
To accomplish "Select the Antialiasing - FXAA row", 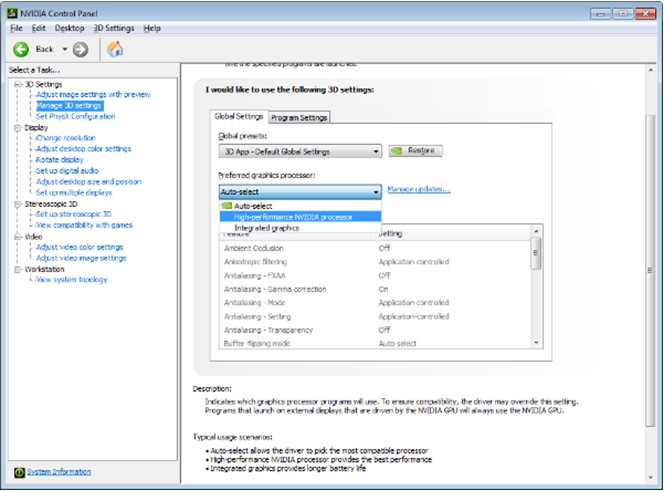I will coord(375,276).
